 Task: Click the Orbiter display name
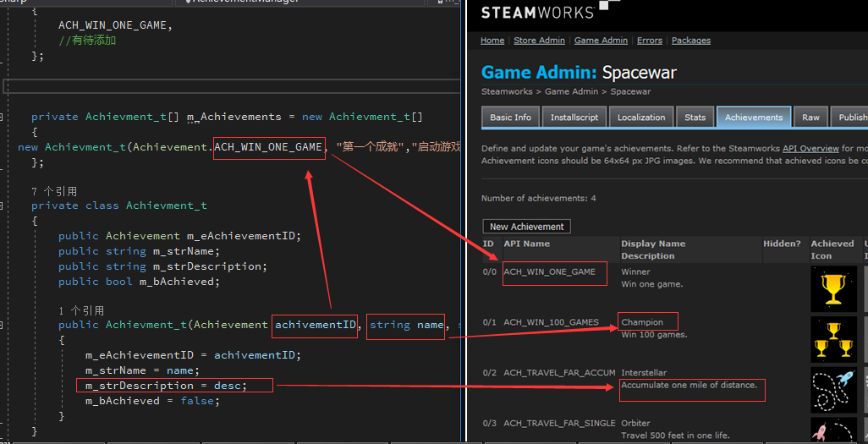(635, 423)
